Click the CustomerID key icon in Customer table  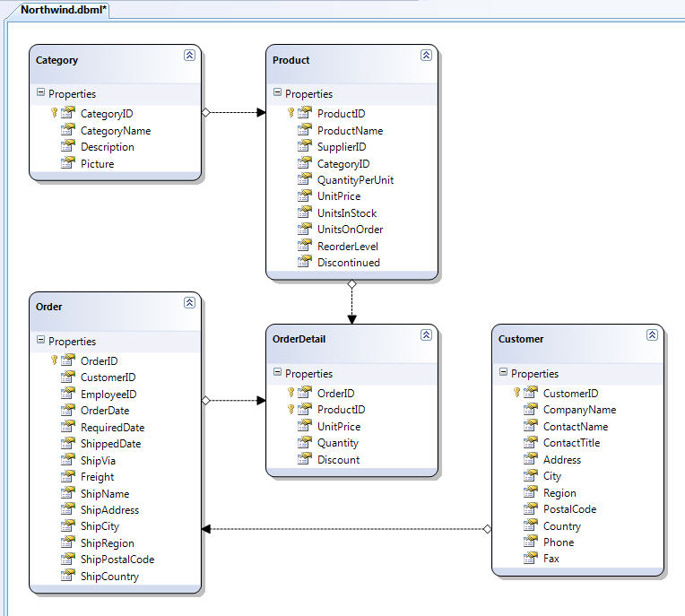pyautogui.click(x=516, y=393)
